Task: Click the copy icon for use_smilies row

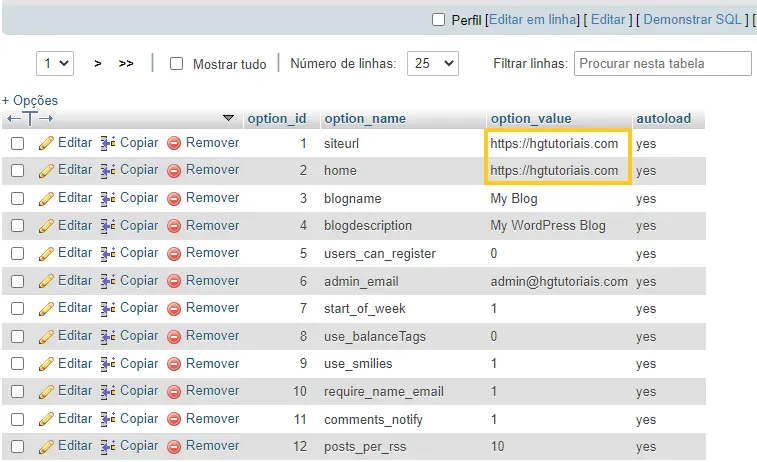Action: click(x=108, y=364)
